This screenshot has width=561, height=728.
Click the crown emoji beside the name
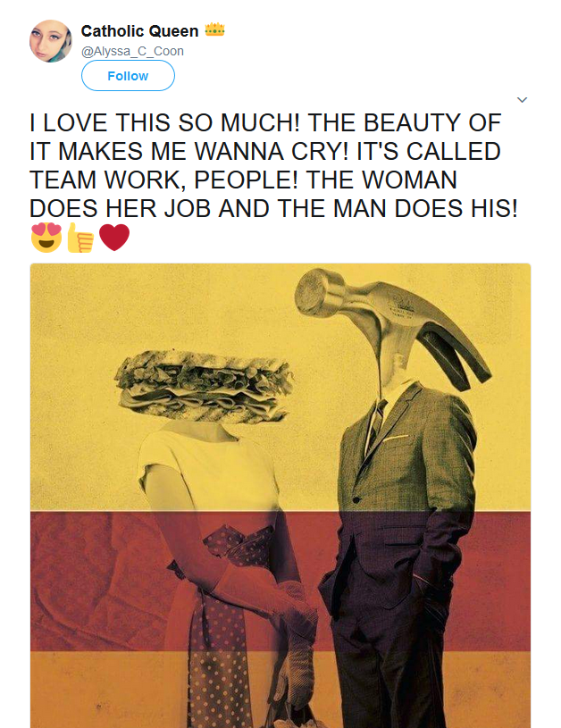(x=214, y=30)
